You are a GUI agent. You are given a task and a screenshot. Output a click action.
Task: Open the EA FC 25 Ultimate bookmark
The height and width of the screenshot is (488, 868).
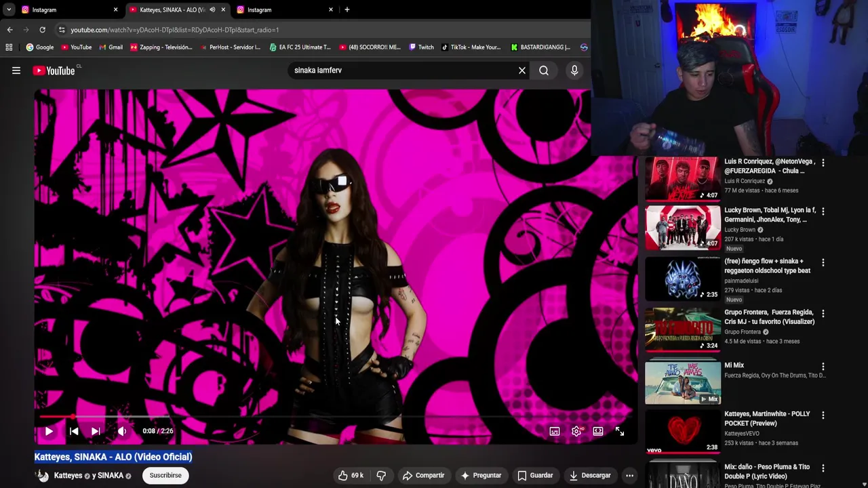tap(300, 47)
